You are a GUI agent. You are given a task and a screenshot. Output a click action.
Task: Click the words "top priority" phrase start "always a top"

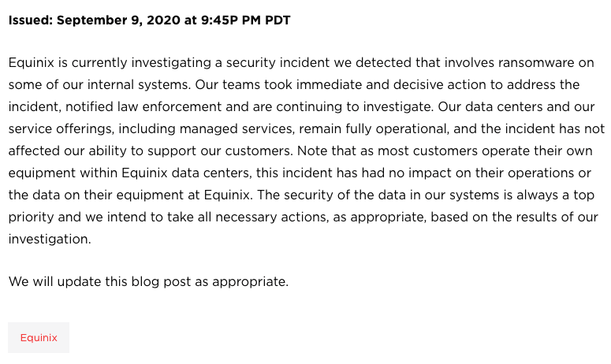pos(555,195)
